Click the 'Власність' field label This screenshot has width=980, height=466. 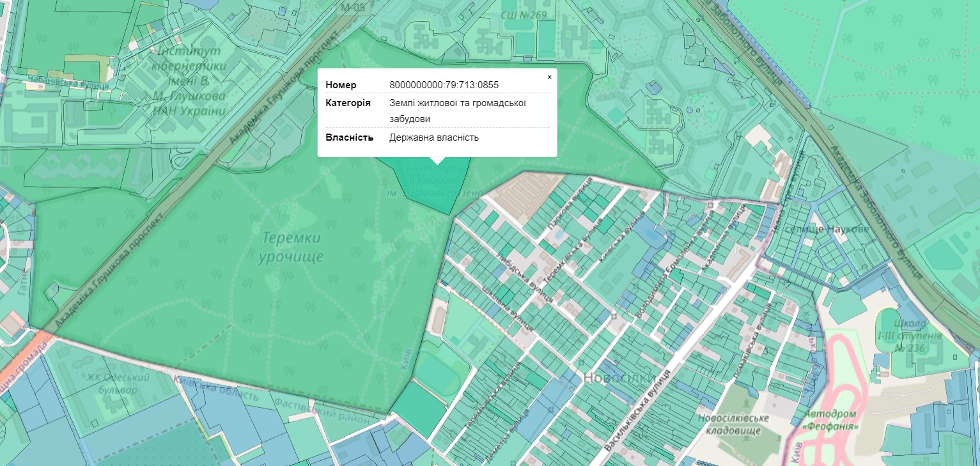tap(349, 137)
